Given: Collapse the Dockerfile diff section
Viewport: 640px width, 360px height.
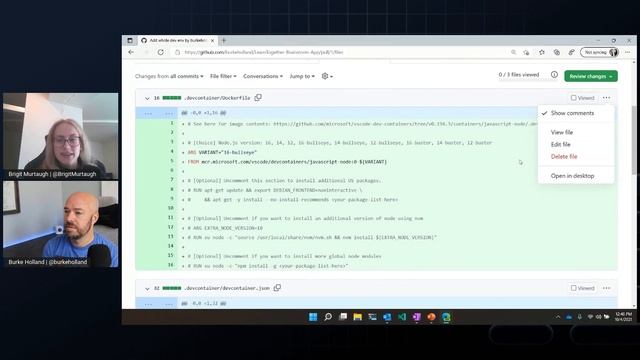Looking at the screenshot, I should coord(147,98).
